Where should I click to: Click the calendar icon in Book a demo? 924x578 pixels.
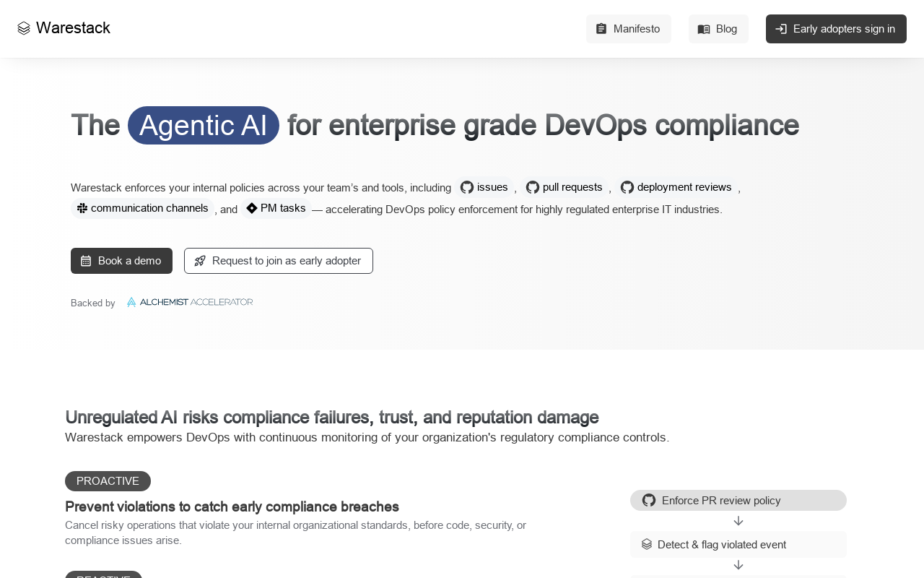coord(86,261)
